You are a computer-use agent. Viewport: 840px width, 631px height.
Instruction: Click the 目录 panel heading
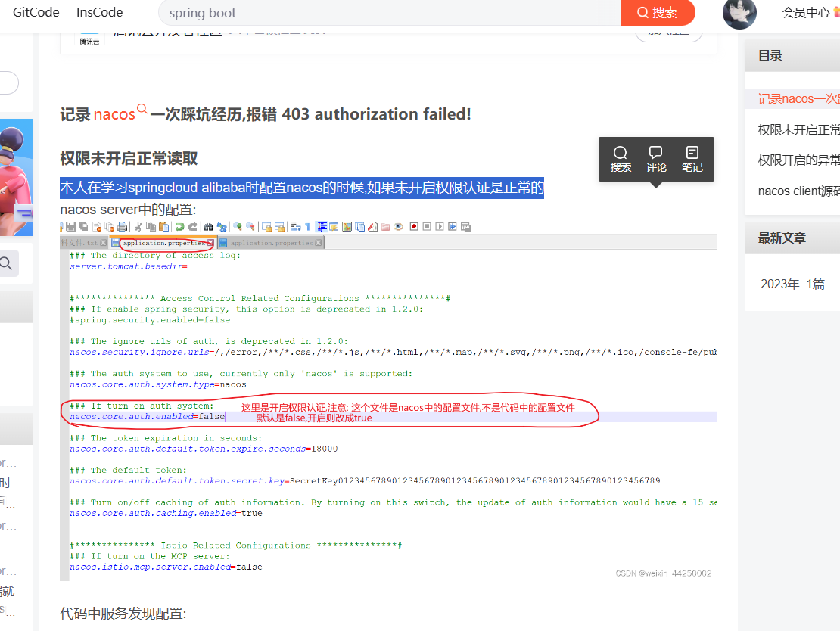(770, 56)
